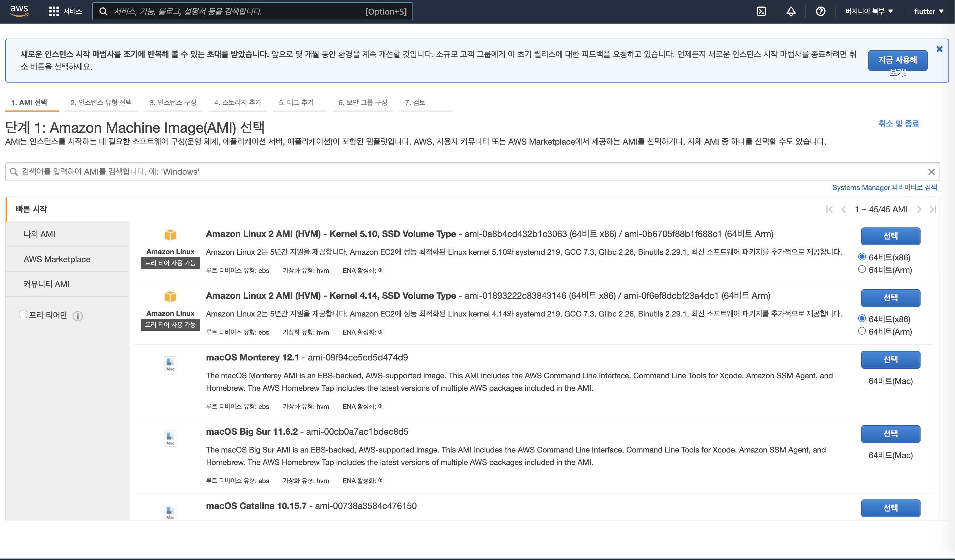955x560 pixels.
Task: Select 64-bit Arm for Kernel 4.14 AMI
Action: click(862, 331)
